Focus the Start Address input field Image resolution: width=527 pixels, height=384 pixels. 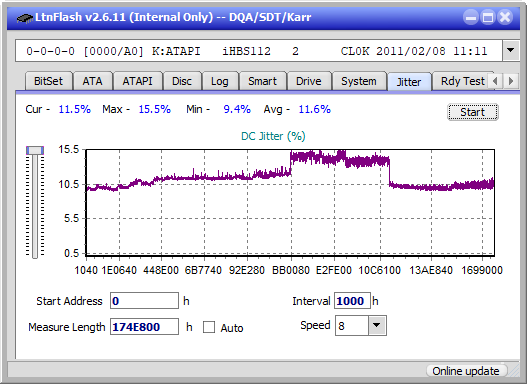tap(145, 301)
